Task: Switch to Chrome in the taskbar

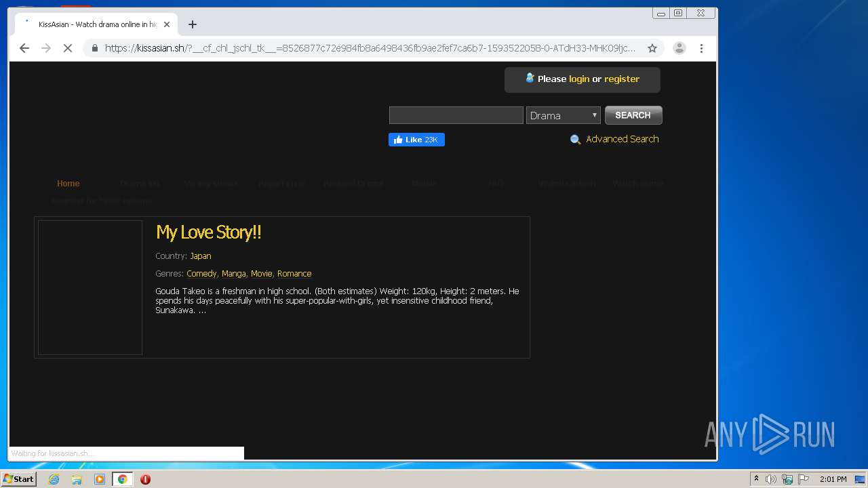Action: [x=123, y=479]
